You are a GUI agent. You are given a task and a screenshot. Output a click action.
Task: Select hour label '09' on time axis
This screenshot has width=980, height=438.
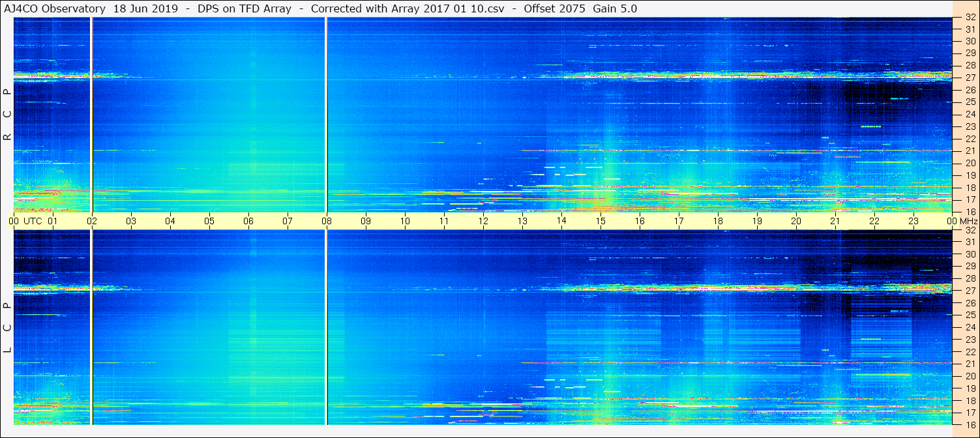[x=366, y=221]
